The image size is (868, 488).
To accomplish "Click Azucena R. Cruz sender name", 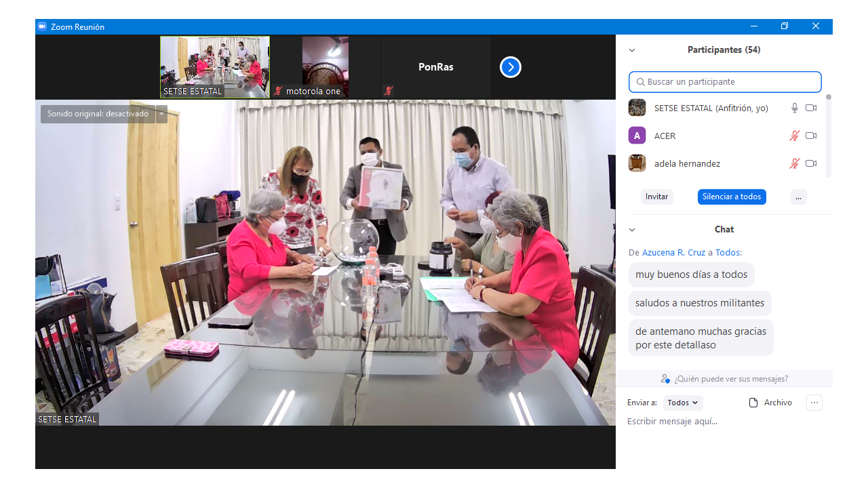I will point(673,252).
